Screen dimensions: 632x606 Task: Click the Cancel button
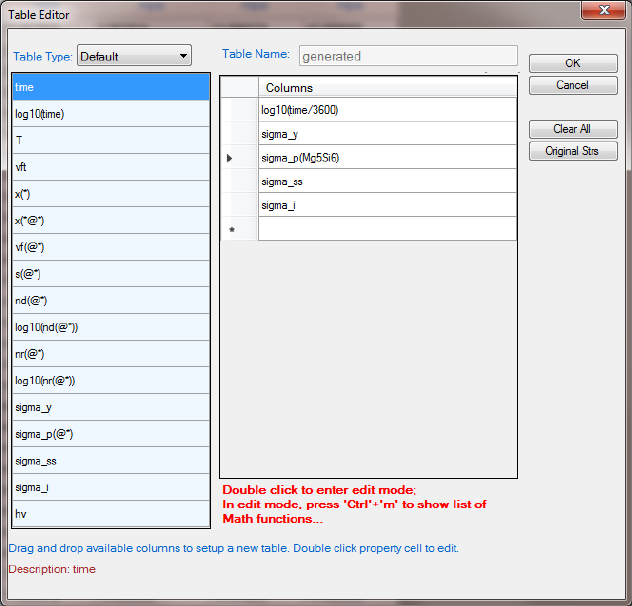click(x=573, y=85)
